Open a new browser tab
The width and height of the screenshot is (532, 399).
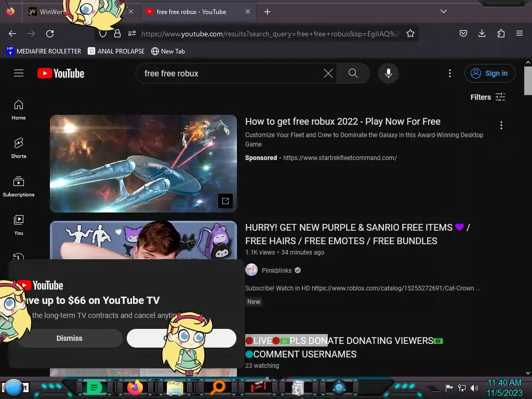[268, 12]
